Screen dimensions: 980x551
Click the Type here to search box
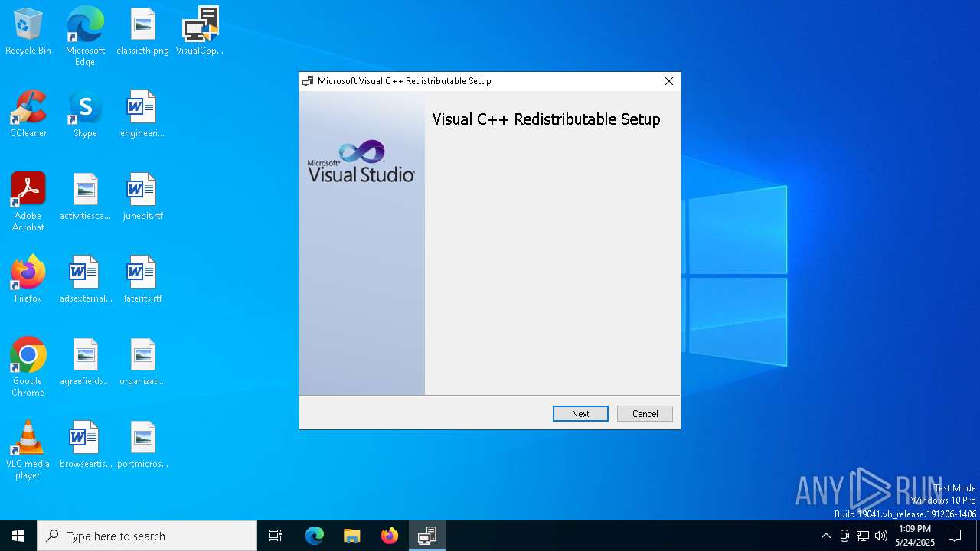147,536
